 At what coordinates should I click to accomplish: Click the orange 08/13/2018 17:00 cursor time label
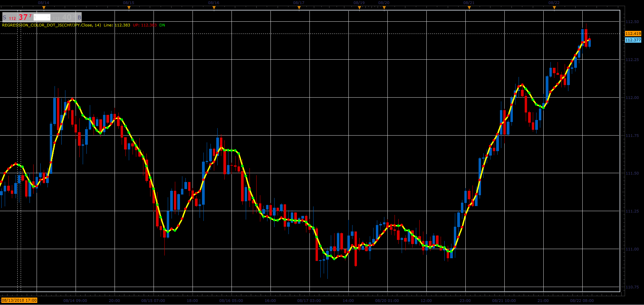point(19,300)
